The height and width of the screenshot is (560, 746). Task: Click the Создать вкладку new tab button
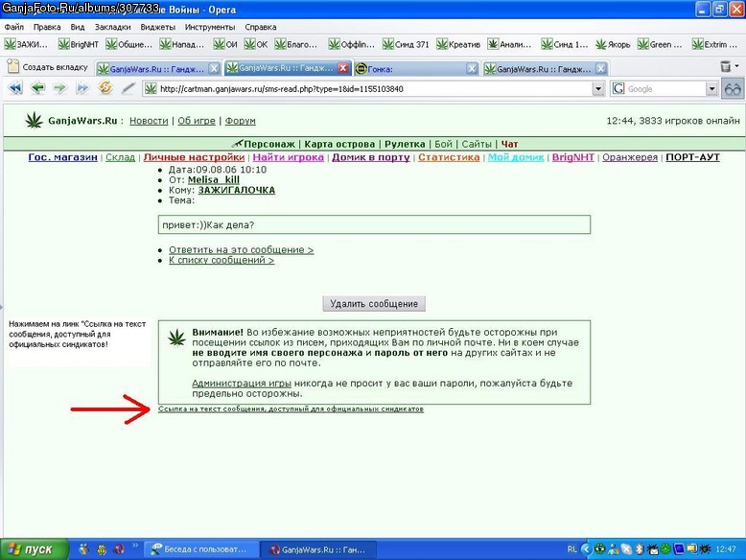coord(48,67)
